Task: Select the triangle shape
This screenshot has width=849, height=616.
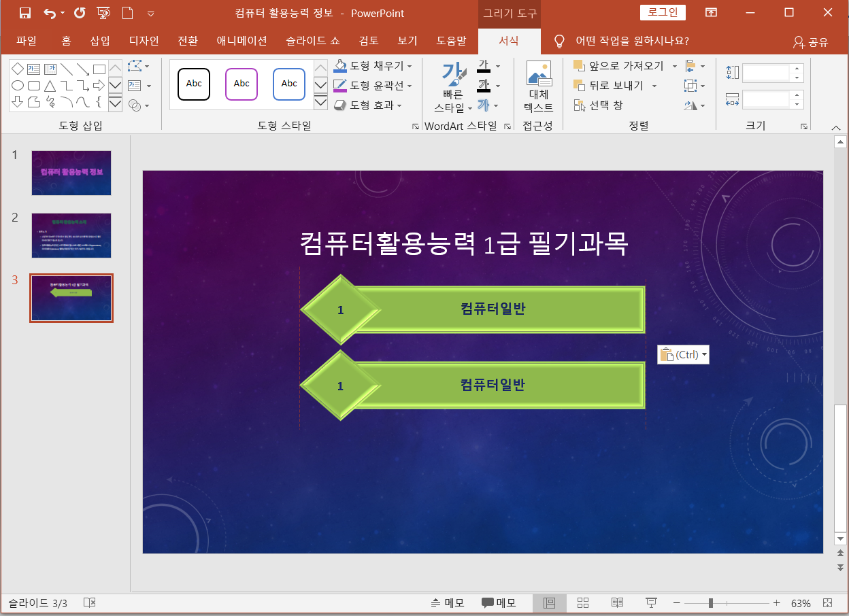Action: [x=50, y=86]
